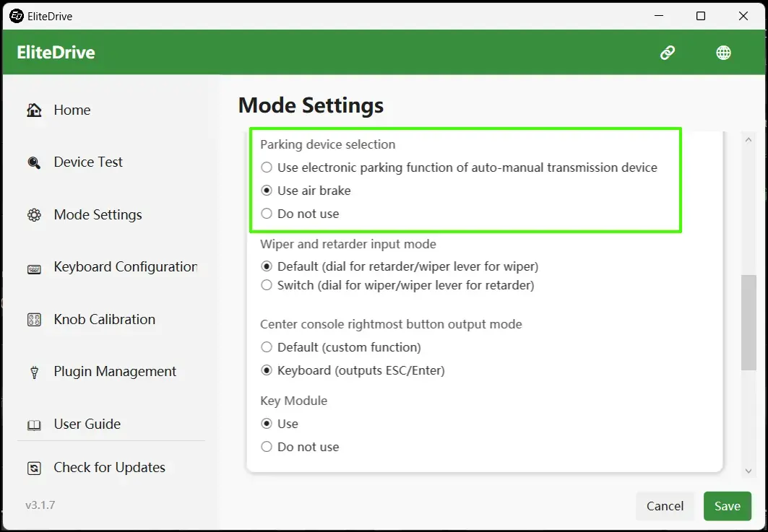This screenshot has width=768, height=532.
Task: Click the globe language icon in the header
Action: [723, 53]
